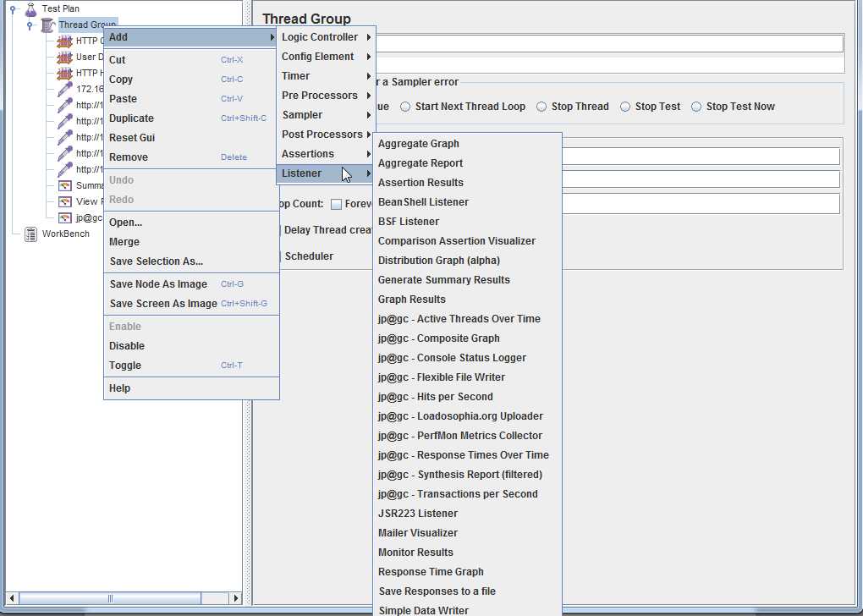
Task: Select the WorkBench clipboard icon
Action: pyautogui.click(x=30, y=234)
